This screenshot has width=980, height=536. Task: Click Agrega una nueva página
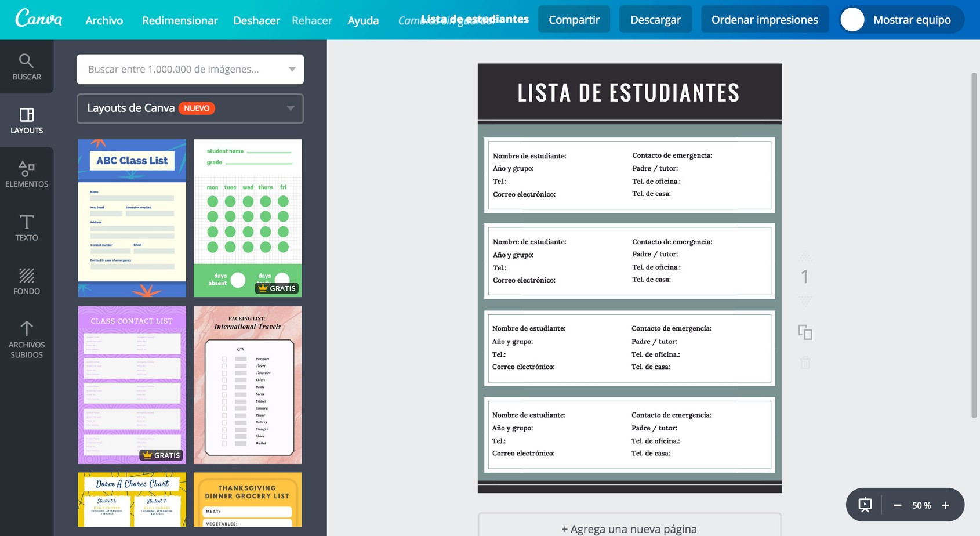[x=629, y=528]
